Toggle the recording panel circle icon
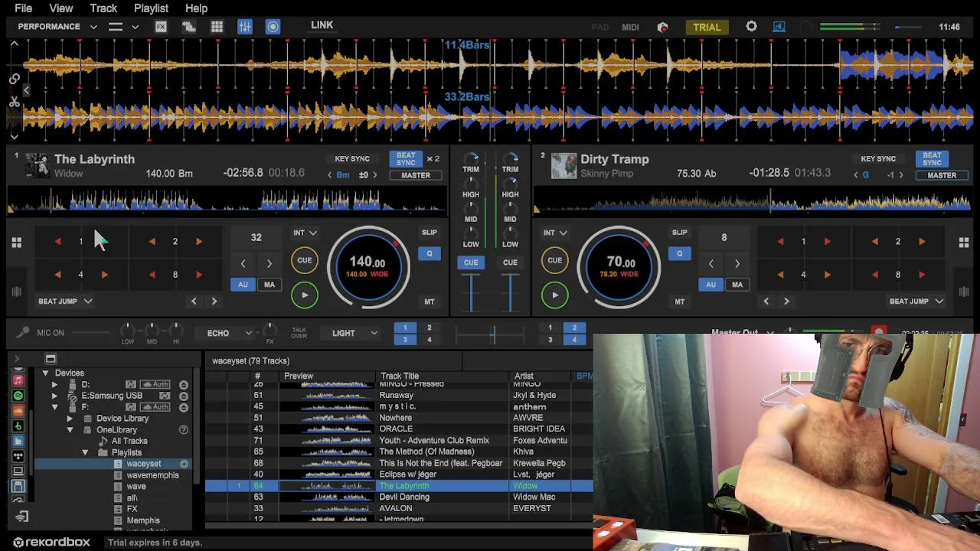Screen dimensions: 980x551 [273, 27]
